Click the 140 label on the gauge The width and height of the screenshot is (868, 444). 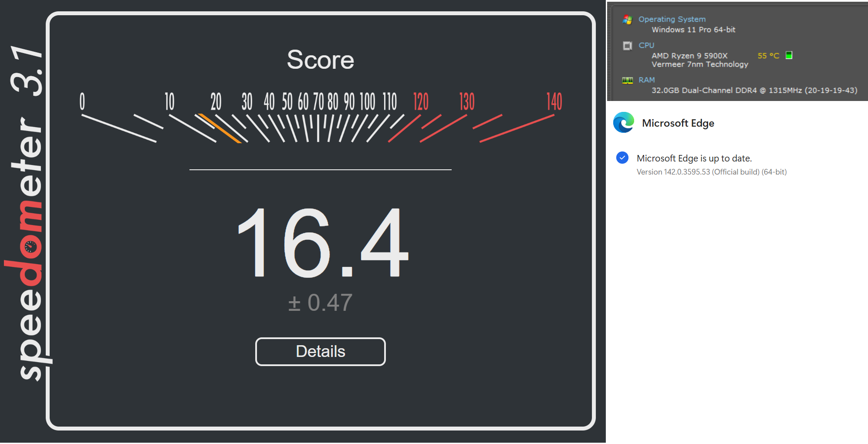(x=554, y=101)
